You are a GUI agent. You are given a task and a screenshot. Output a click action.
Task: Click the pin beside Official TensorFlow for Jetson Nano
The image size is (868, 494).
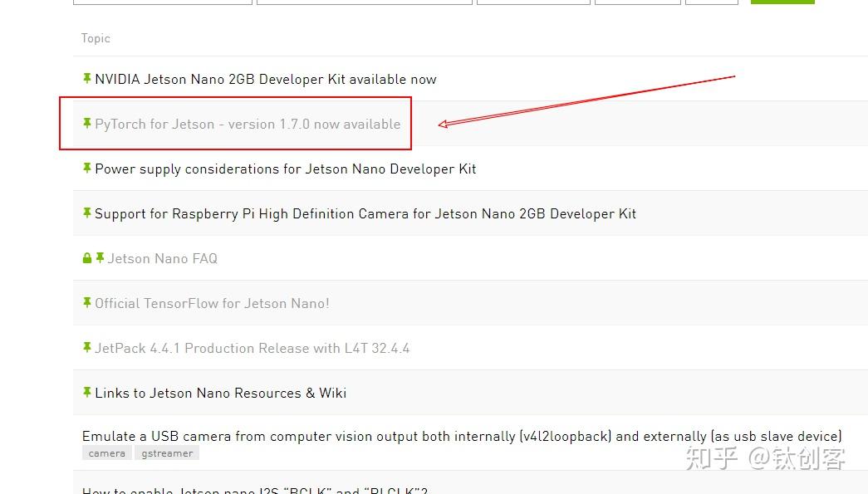click(x=87, y=303)
